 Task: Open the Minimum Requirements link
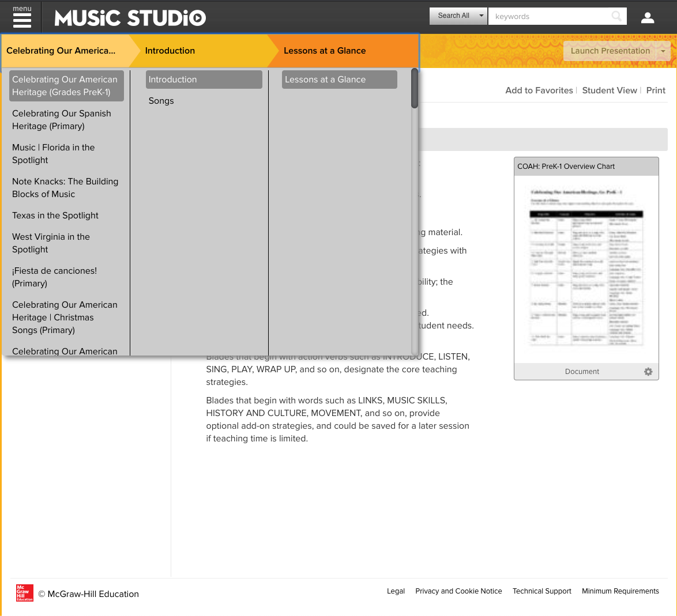click(620, 591)
